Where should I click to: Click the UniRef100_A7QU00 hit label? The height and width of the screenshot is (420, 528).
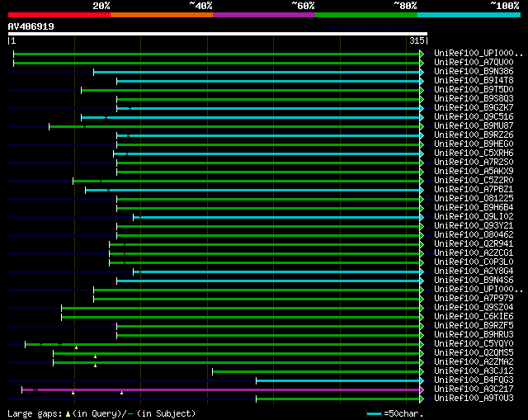(474, 63)
